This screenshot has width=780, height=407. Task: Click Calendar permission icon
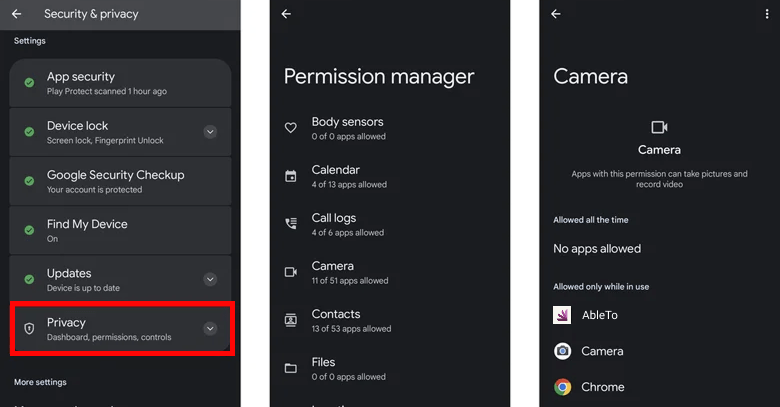click(x=291, y=176)
